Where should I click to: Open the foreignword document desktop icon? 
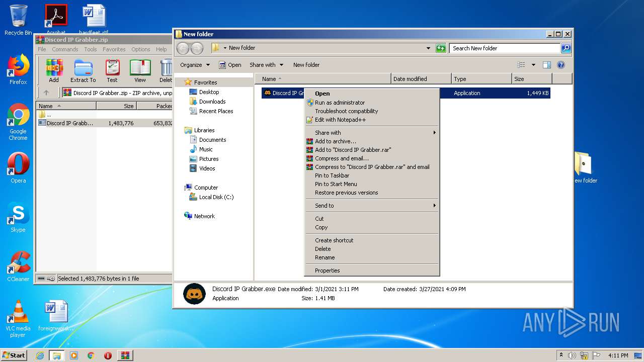[56, 316]
